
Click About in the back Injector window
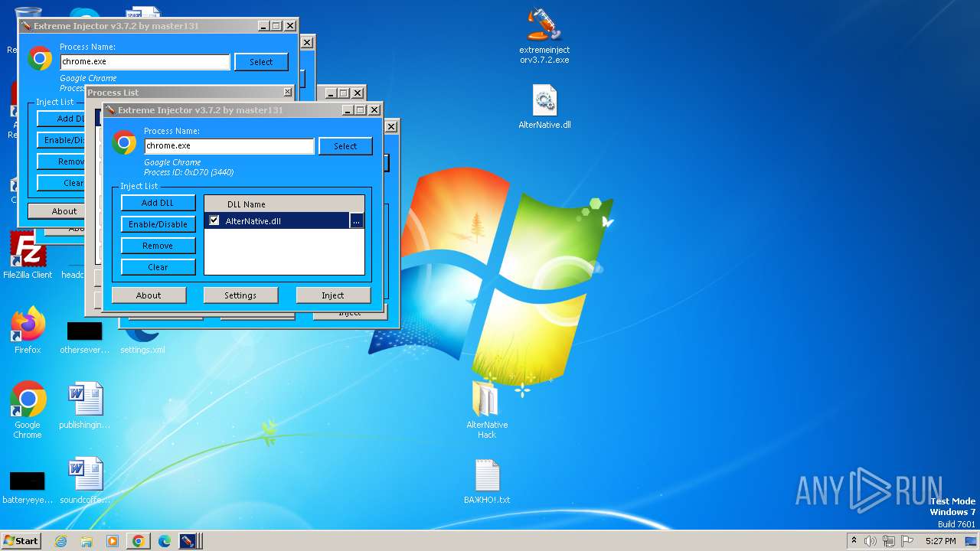[x=64, y=211]
